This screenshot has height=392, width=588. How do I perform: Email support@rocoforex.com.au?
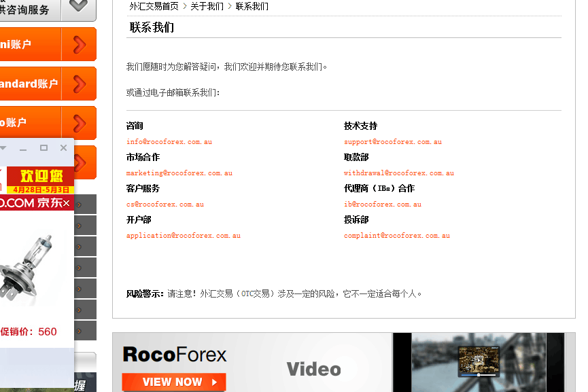point(393,142)
